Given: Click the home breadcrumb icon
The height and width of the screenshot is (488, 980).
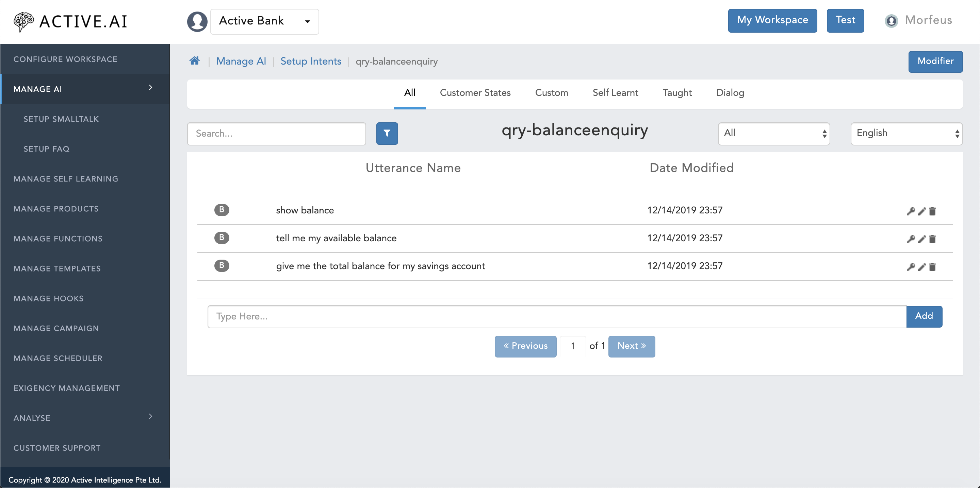Looking at the screenshot, I should click(195, 60).
